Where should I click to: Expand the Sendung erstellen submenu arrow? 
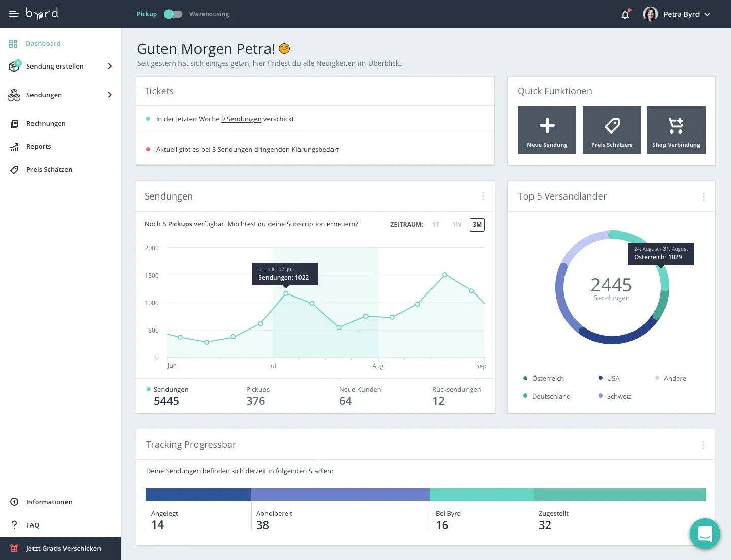(110, 67)
